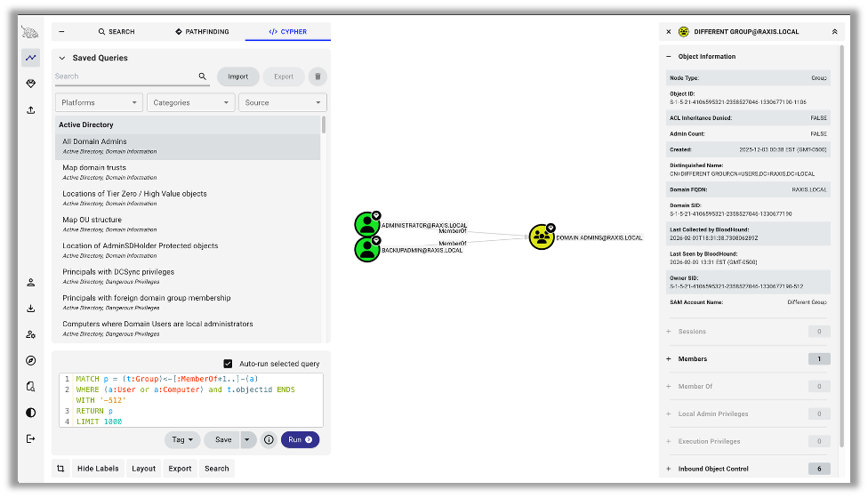
Task: Click group icon beside DIFFERENT GROUP title
Action: tap(684, 31)
